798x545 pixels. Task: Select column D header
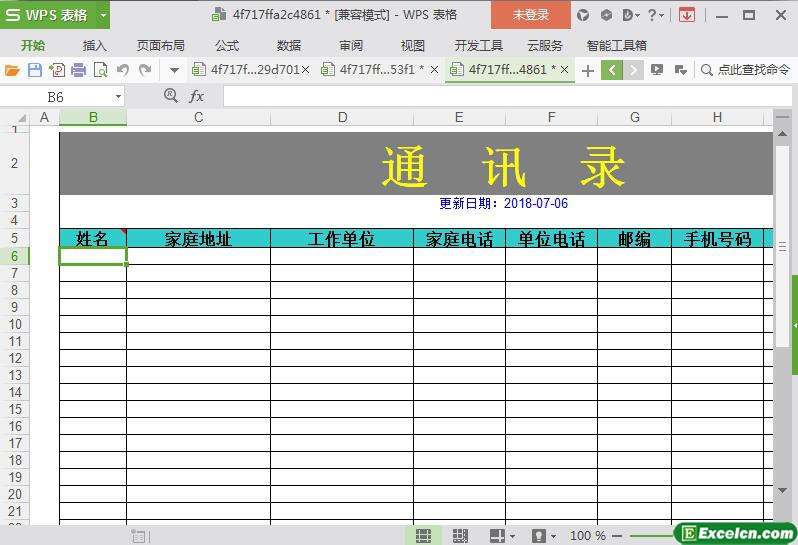(342, 118)
